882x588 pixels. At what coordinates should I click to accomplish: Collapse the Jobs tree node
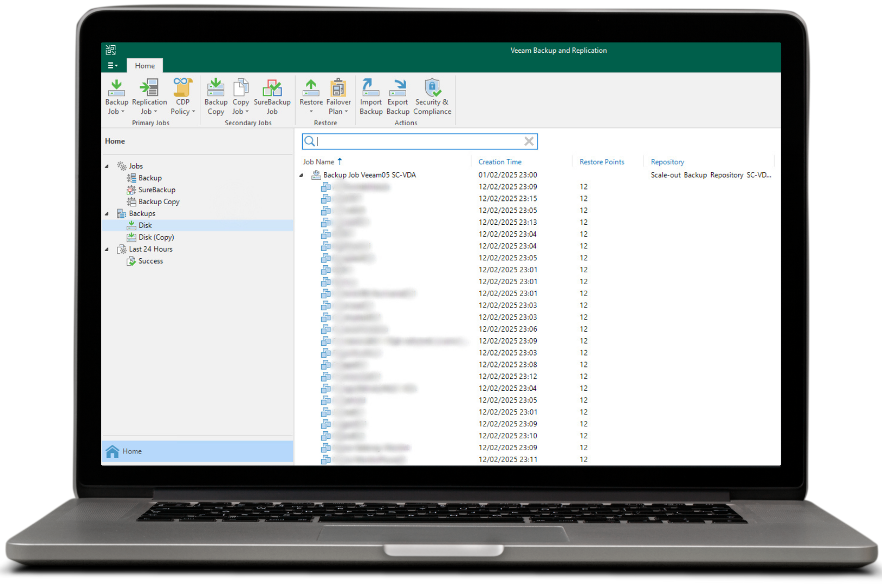pyautogui.click(x=107, y=166)
